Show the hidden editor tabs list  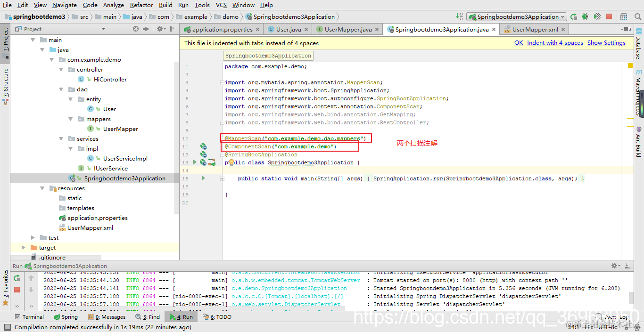(x=627, y=29)
